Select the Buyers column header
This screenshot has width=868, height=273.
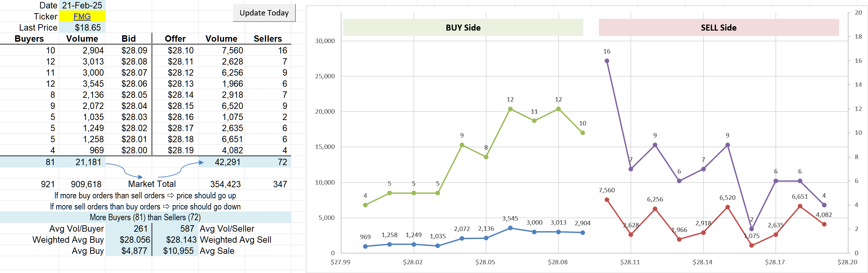(x=29, y=39)
